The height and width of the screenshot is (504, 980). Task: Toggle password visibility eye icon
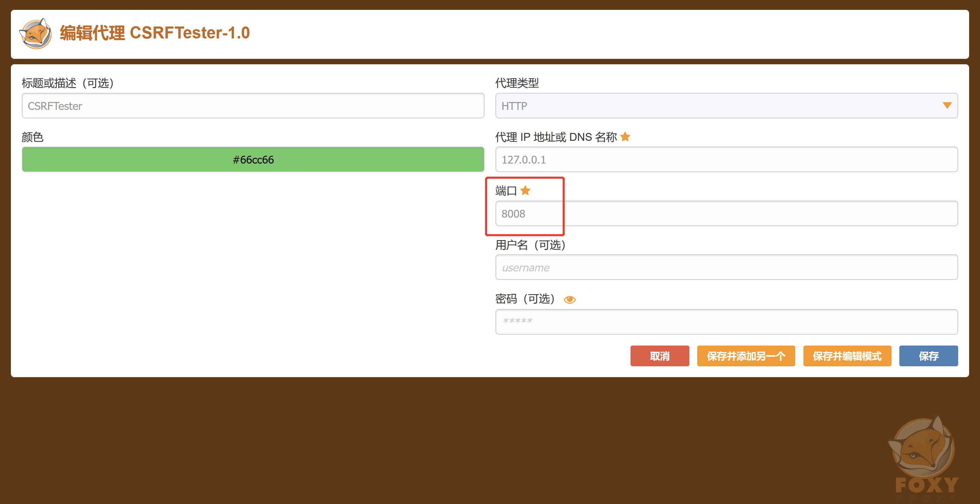tap(569, 300)
